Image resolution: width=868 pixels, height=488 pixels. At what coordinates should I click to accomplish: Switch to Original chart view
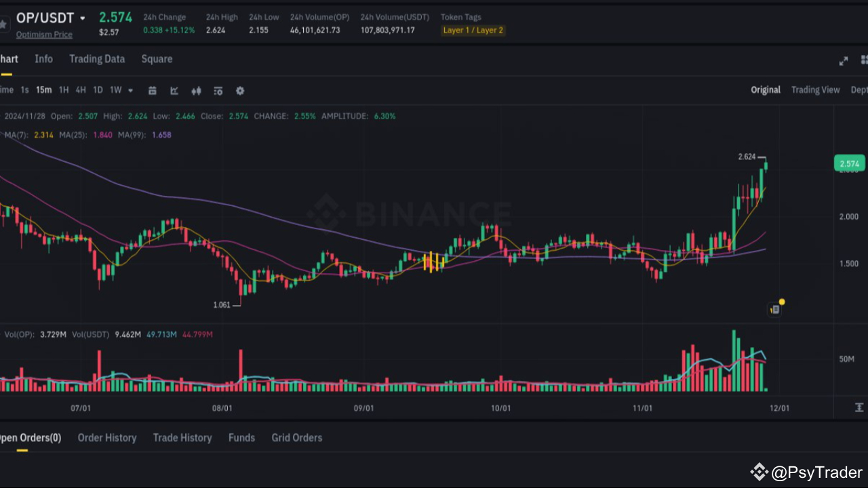[x=766, y=89]
